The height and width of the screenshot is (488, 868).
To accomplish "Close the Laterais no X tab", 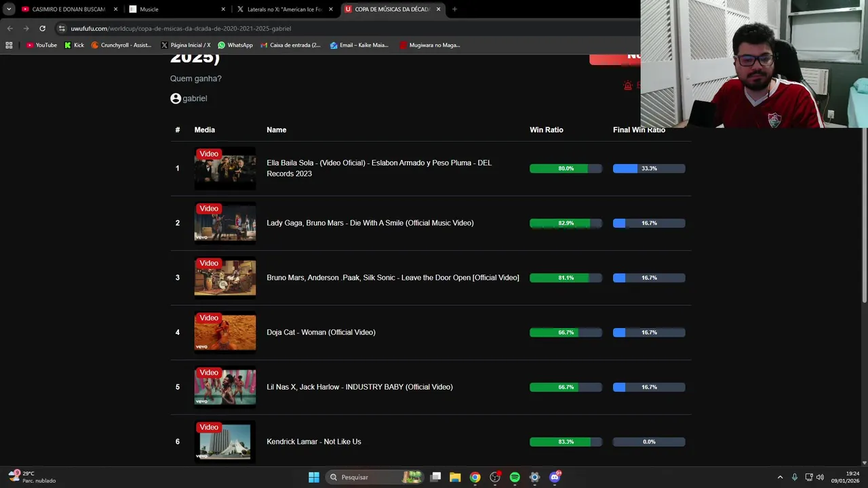I will coord(331,9).
